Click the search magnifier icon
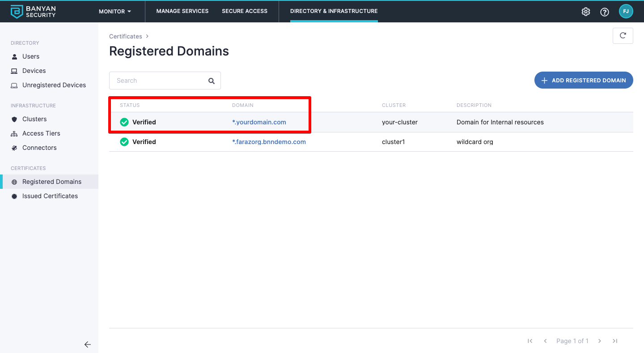The image size is (644, 353). pos(212,81)
